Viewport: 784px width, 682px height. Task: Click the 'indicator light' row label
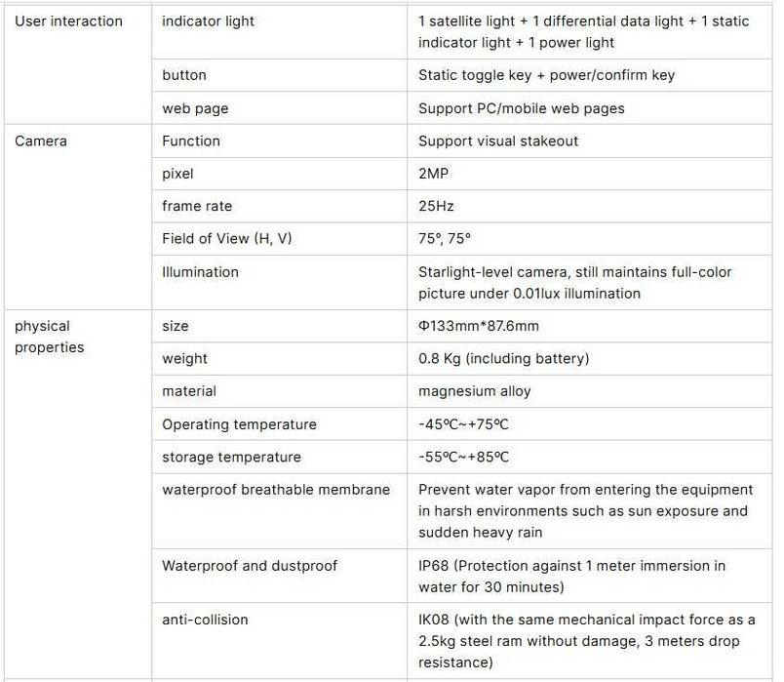coord(206,20)
